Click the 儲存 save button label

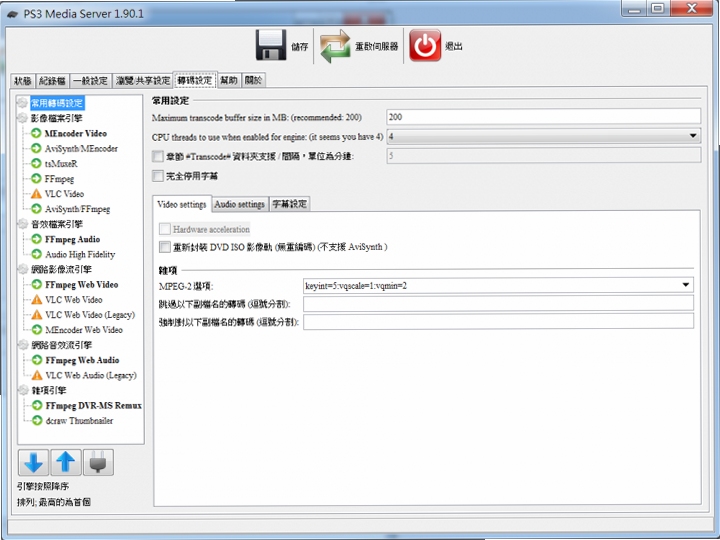[x=300, y=46]
